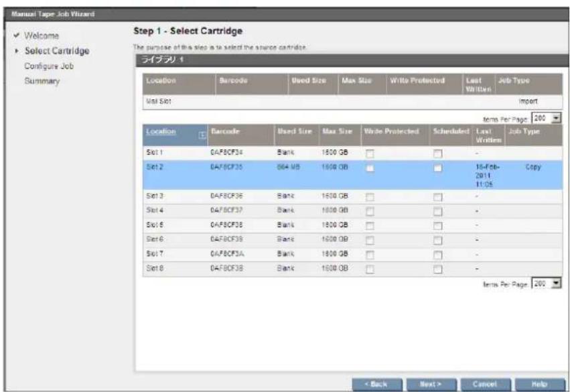Click the sort icon in Location header
This screenshot has width=570, height=392.
(x=202, y=135)
